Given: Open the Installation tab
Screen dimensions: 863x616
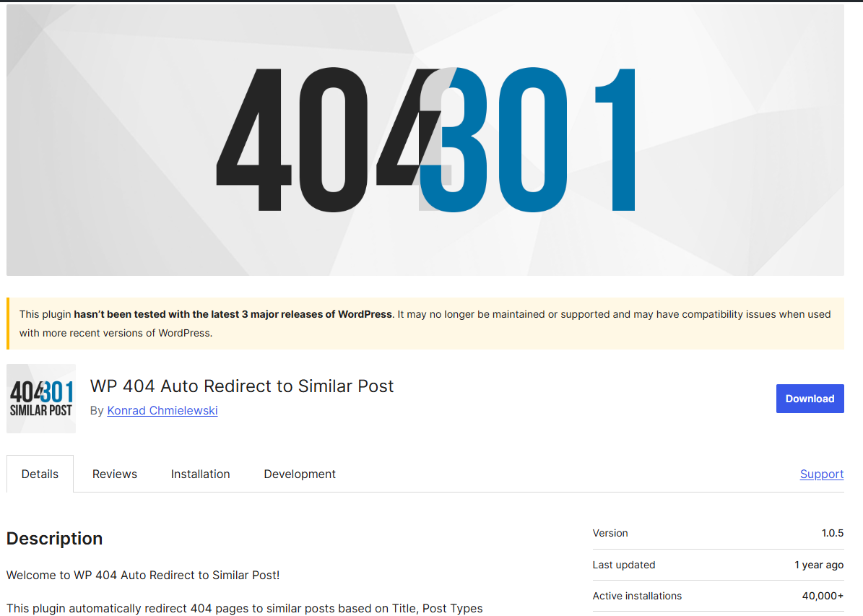Looking at the screenshot, I should pos(200,474).
